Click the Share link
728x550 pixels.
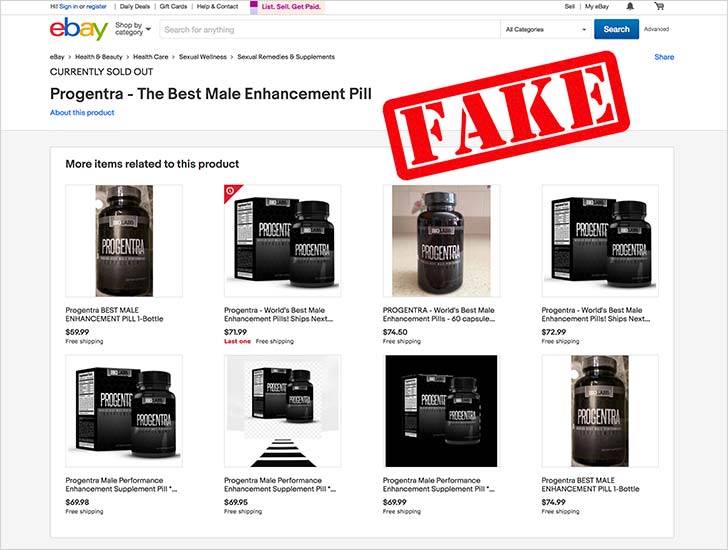tap(664, 57)
